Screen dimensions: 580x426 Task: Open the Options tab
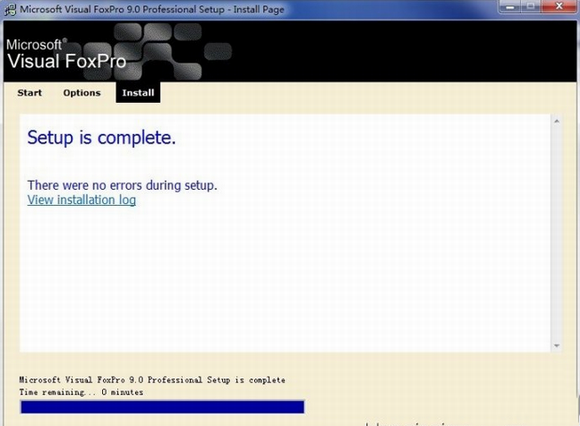click(82, 93)
